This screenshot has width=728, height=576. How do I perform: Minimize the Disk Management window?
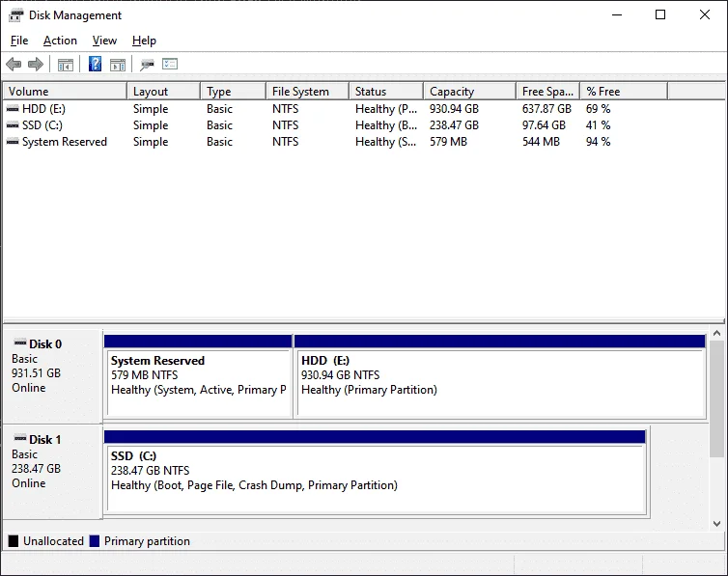(617, 14)
